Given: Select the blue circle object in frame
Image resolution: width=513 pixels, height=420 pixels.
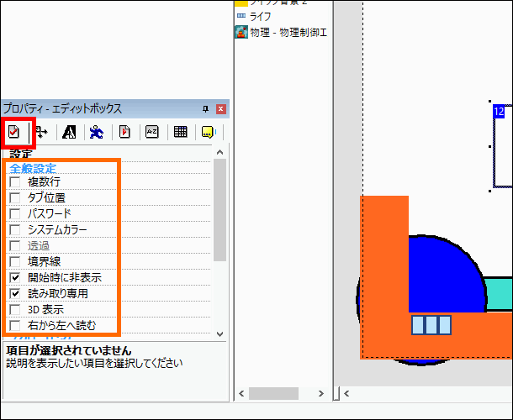Looking at the screenshot, I should [x=447, y=275].
